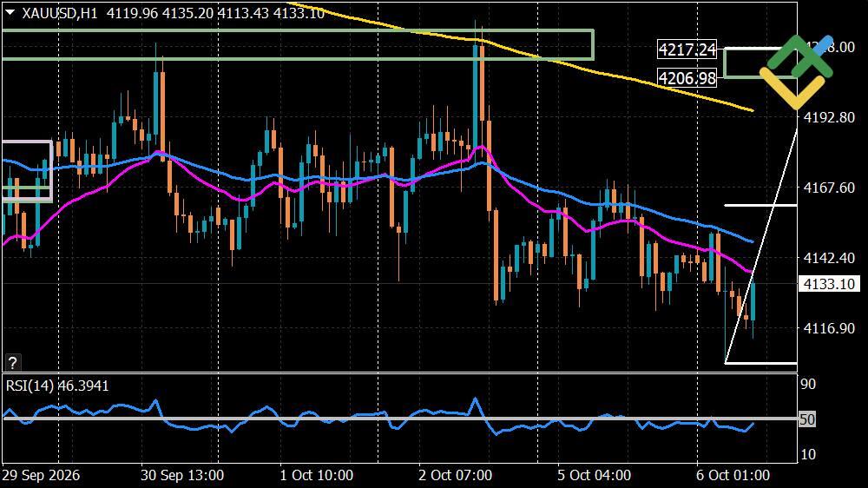Click the 4192.80 price axis value
Screen dimensions: 868x488
coord(829,117)
